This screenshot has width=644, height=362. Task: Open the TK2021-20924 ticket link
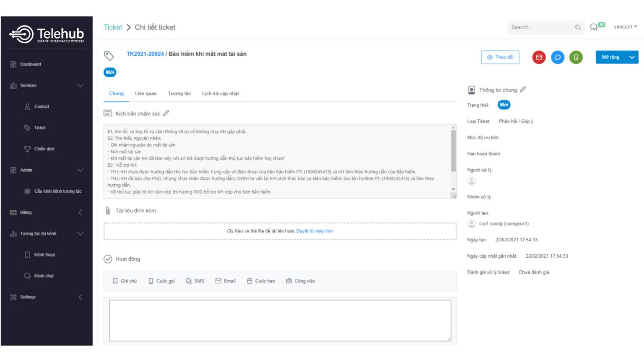pyautogui.click(x=145, y=54)
